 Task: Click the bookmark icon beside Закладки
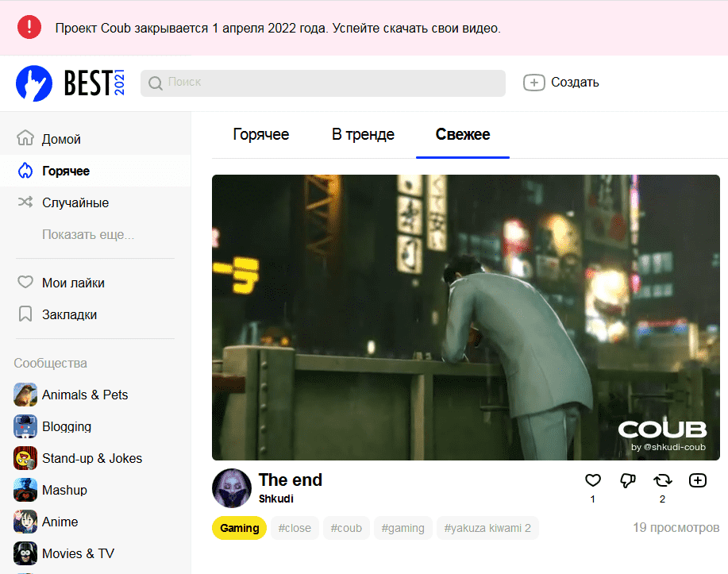(25, 314)
